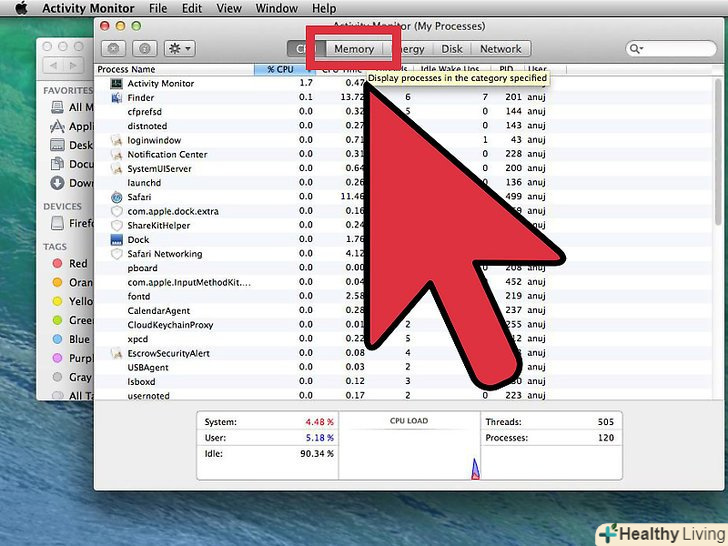The image size is (728, 546).
Task: Select the pboard process row
Action: coord(403,268)
